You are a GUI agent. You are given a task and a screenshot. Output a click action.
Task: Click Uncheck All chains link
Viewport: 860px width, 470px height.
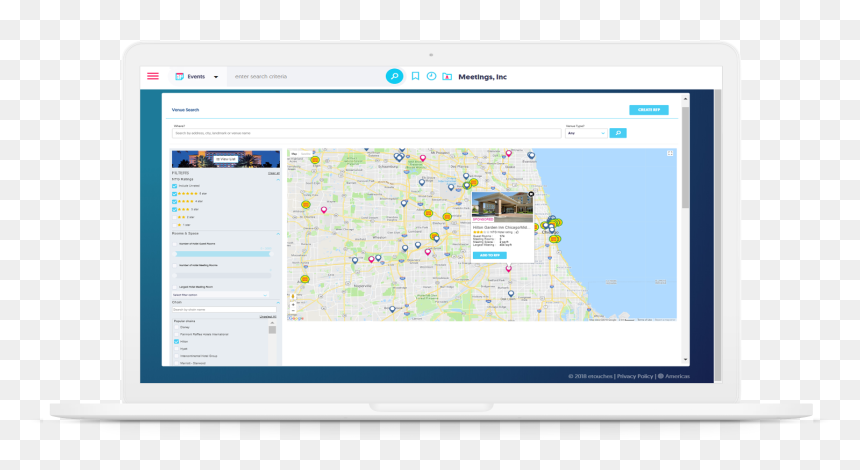268,316
